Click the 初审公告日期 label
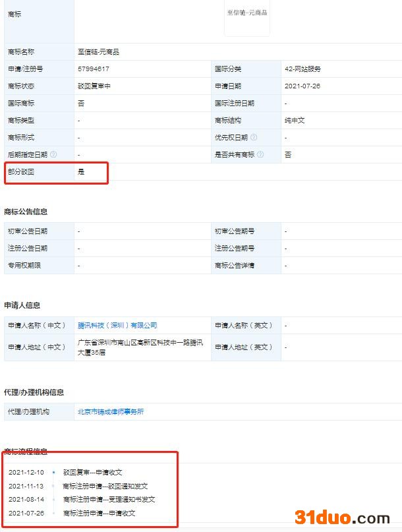402x532 pixels. tap(28, 231)
